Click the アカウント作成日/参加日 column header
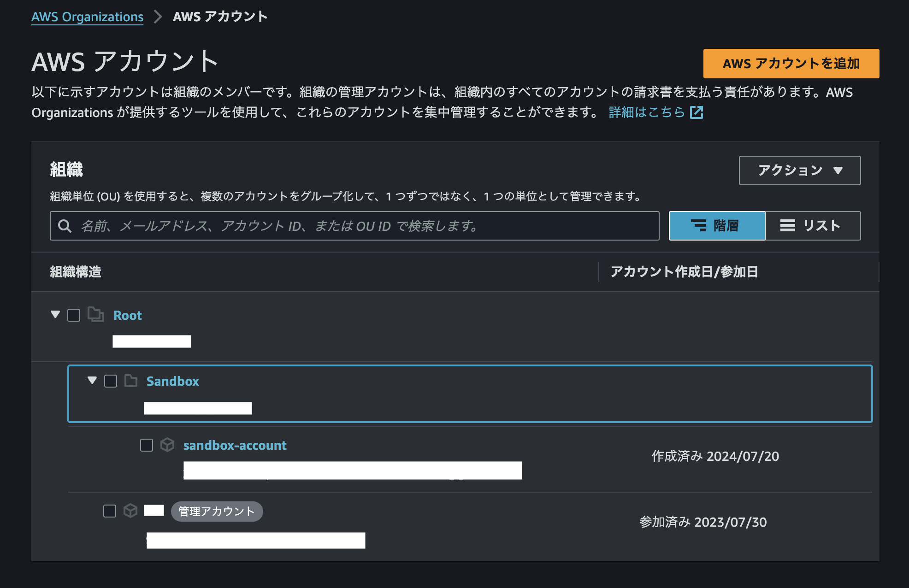Screen dimensions: 909x588 coord(684,272)
